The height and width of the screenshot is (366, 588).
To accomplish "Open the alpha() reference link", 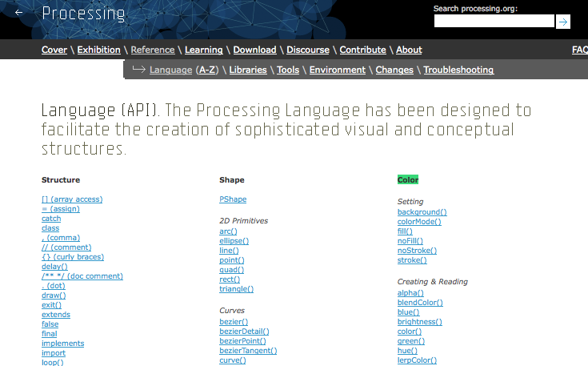I will click(410, 293).
